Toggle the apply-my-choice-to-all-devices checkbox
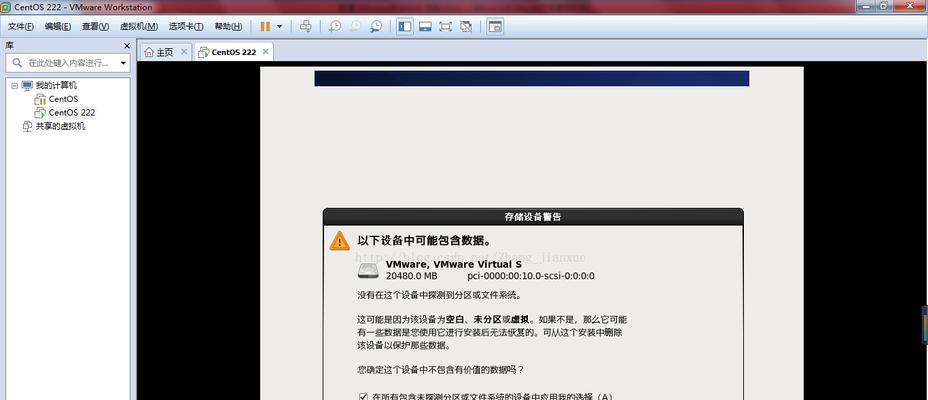Viewport: 928px width, 400px height. [363, 396]
